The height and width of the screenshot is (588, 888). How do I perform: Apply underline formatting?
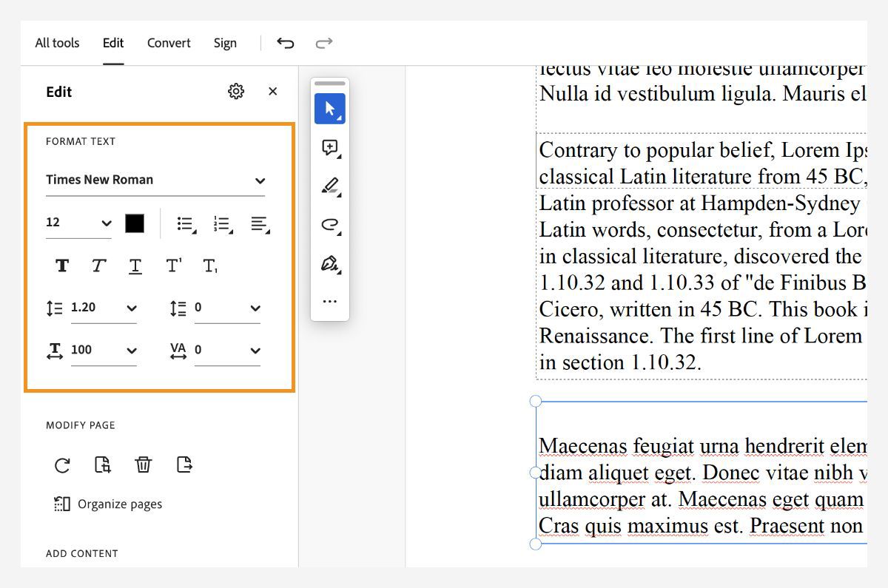pos(135,266)
